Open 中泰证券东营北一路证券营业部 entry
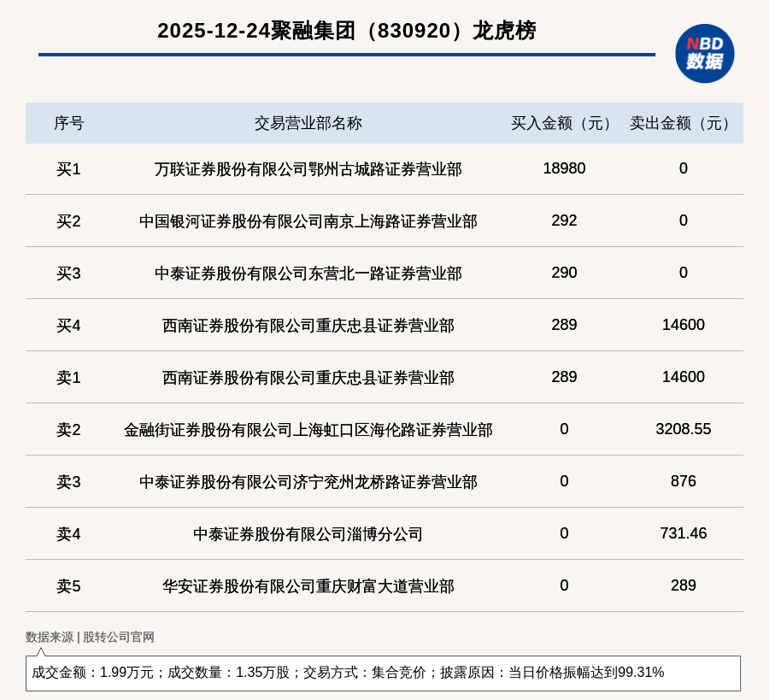 click(x=308, y=274)
